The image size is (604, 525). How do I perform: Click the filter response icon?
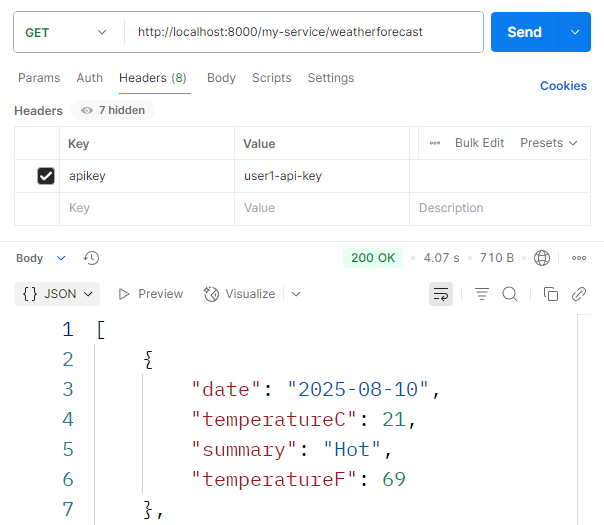pos(482,294)
